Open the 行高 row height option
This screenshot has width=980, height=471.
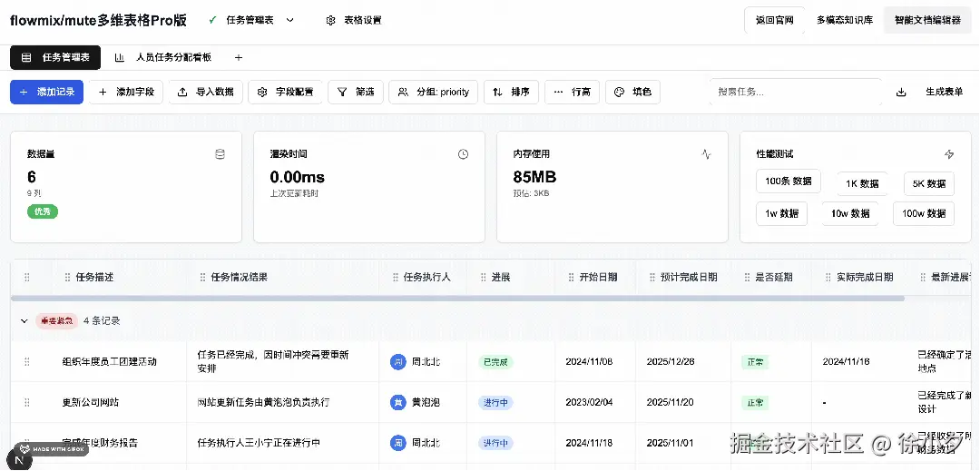click(x=572, y=92)
